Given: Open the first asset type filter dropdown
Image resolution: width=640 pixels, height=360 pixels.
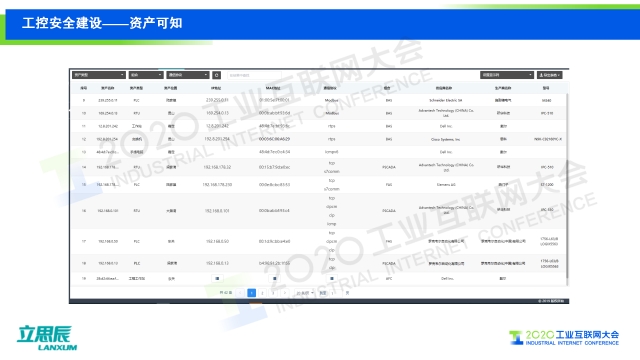Looking at the screenshot, I should [99, 75].
